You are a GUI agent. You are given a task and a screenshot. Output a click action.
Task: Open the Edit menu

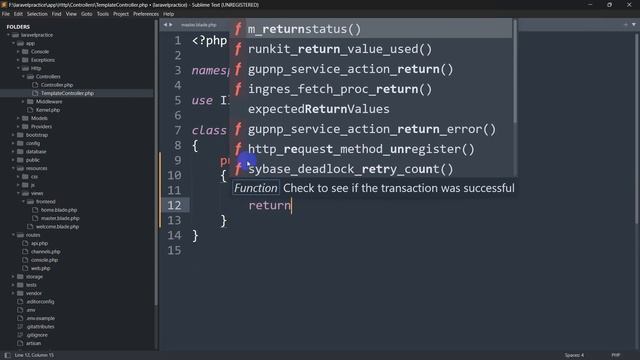(x=18, y=14)
